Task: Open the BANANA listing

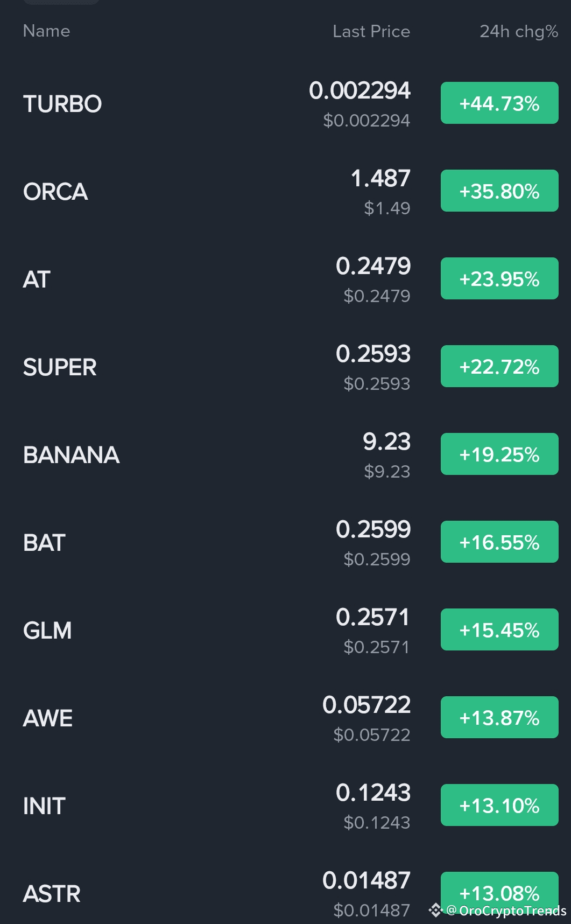Action: (71, 455)
